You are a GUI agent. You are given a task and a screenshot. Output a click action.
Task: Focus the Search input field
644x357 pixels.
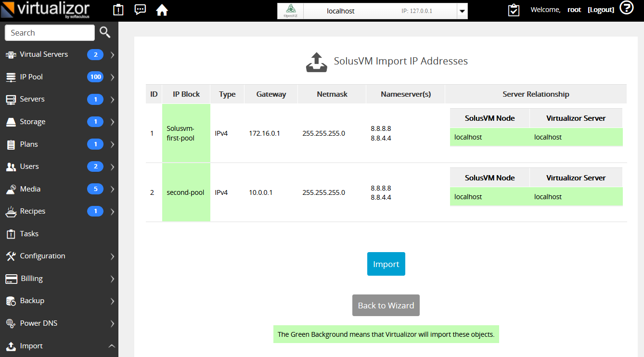[x=50, y=33]
